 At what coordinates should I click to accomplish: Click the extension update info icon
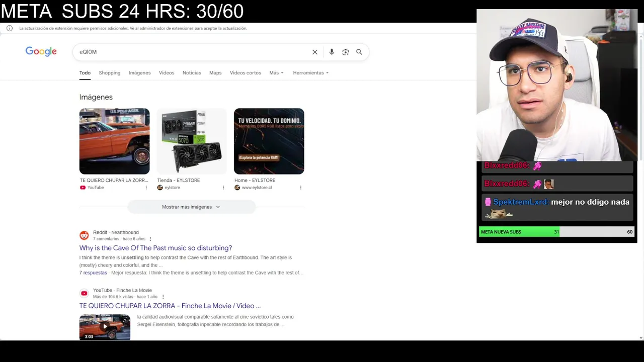click(x=10, y=28)
